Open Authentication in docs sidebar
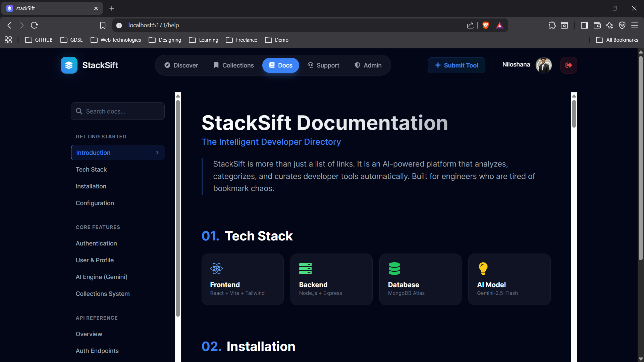 pyautogui.click(x=96, y=243)
